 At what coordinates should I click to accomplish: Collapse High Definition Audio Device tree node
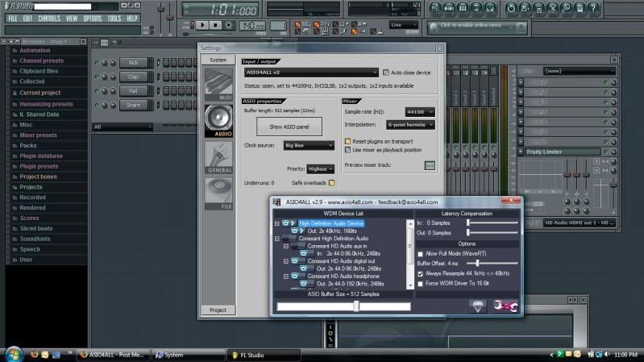[276, 223]
